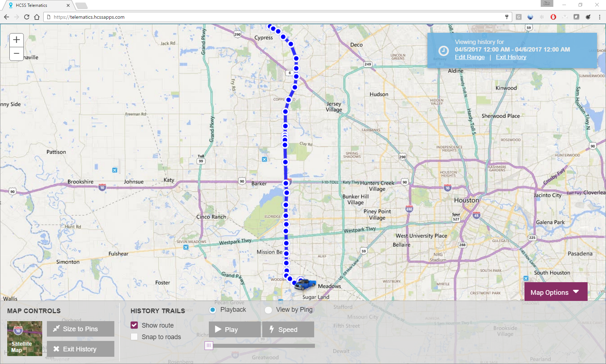Click the Jim profile badge
Image resolution: width=606 pixels, height=364 pixels.
pos(546,4)
